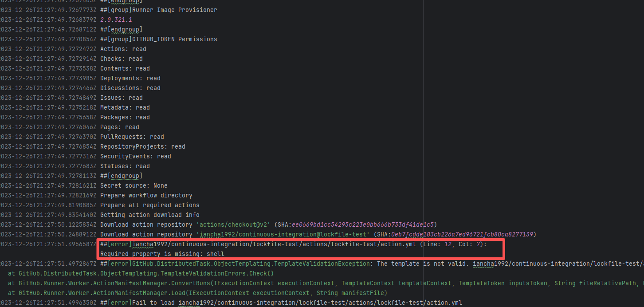Click 'Required property is missing: shell' text
The image size is (644, 307).
(x=162, y=254)
